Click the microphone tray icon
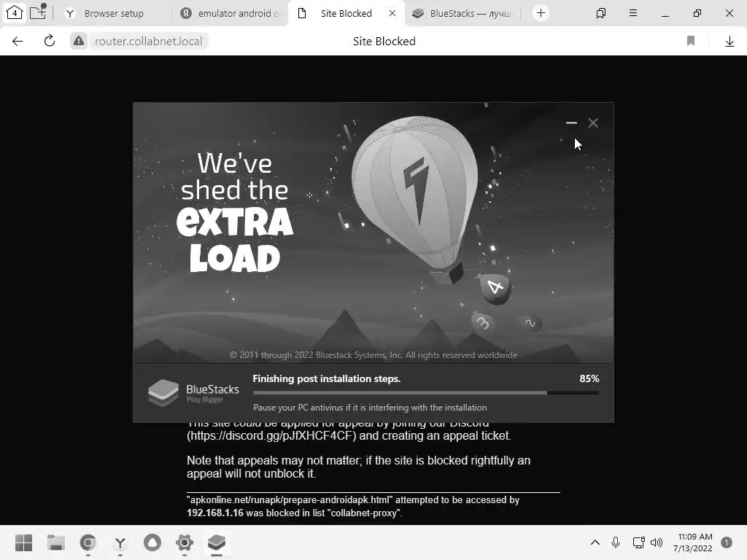747x560 pixels. tap(616, 542)
